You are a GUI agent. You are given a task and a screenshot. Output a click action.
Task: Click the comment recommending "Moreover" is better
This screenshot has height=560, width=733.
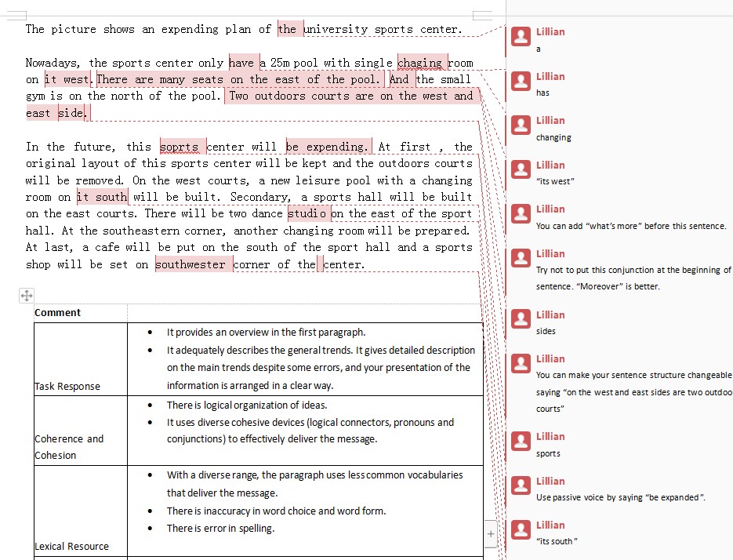coord(634,278)
